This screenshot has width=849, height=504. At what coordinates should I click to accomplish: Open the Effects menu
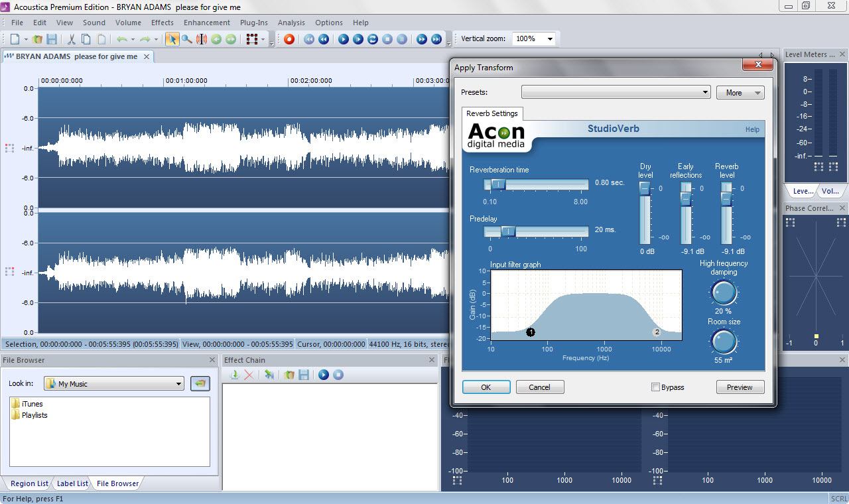tap(163, 23)
